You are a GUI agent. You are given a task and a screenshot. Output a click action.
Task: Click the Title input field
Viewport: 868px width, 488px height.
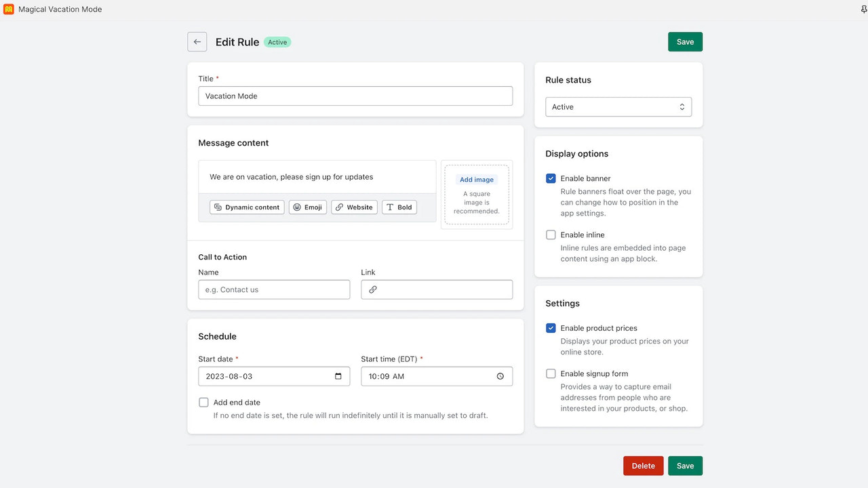coord(355,96)
